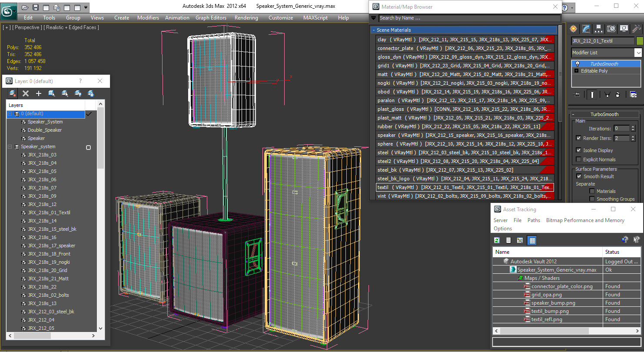Viewport: 644px width, 352px height.
Task: Click the current-layer checkmark for 0 (default)
Action: [x=89, y=114]
